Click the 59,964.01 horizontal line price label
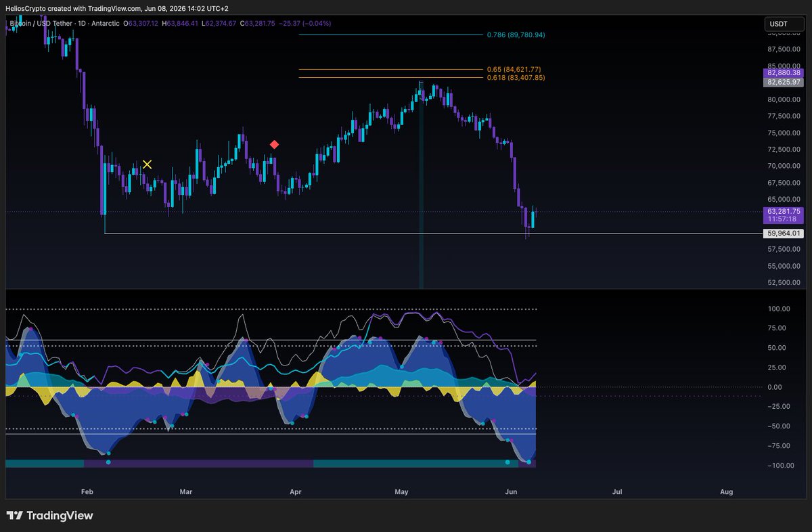The width and height of the screenshot is (812, 532). (785, 234)
